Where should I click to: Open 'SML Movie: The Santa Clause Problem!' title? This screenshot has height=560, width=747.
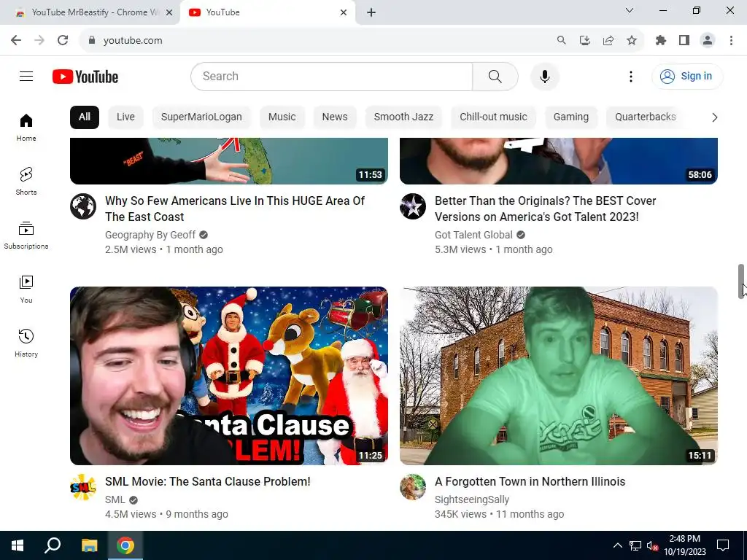(208, 481)
